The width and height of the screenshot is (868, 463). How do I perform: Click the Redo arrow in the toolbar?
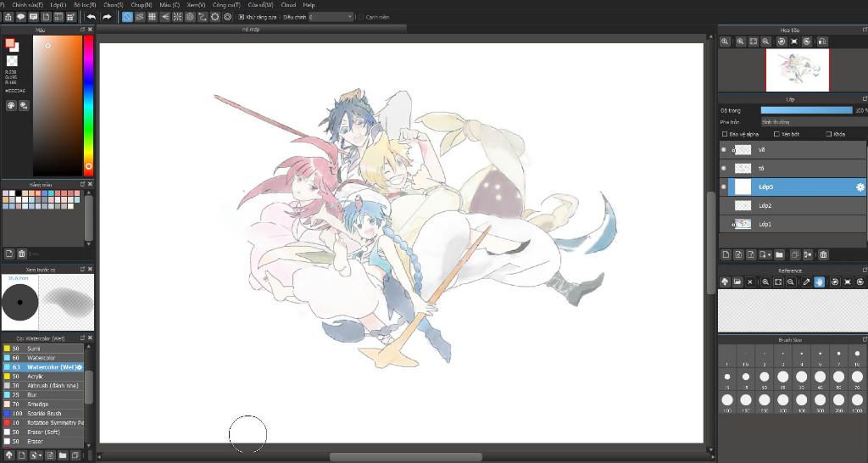coord(107,17)
